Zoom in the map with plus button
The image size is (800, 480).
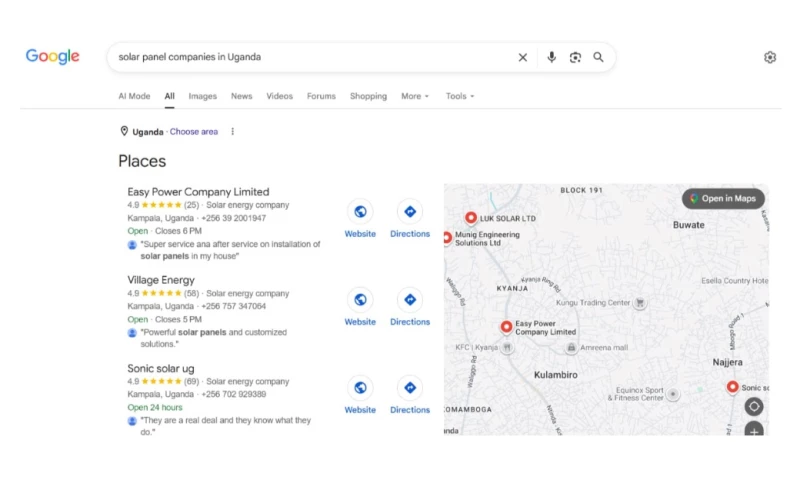pyautogui.click(x=754, y=430)
